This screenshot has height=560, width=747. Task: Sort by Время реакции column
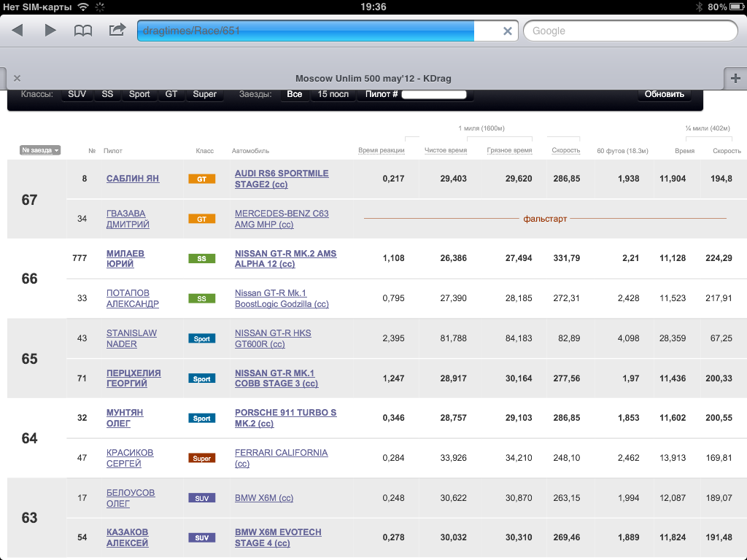(x=381, y=150)
